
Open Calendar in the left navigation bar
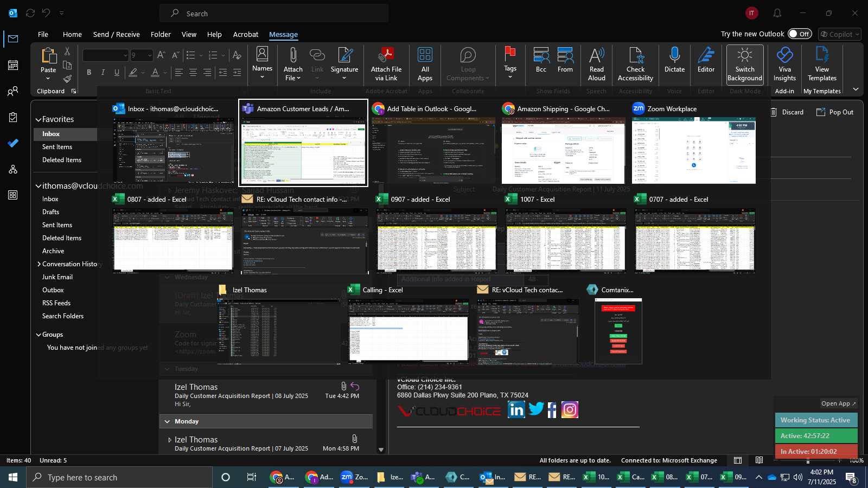point(13,65)
